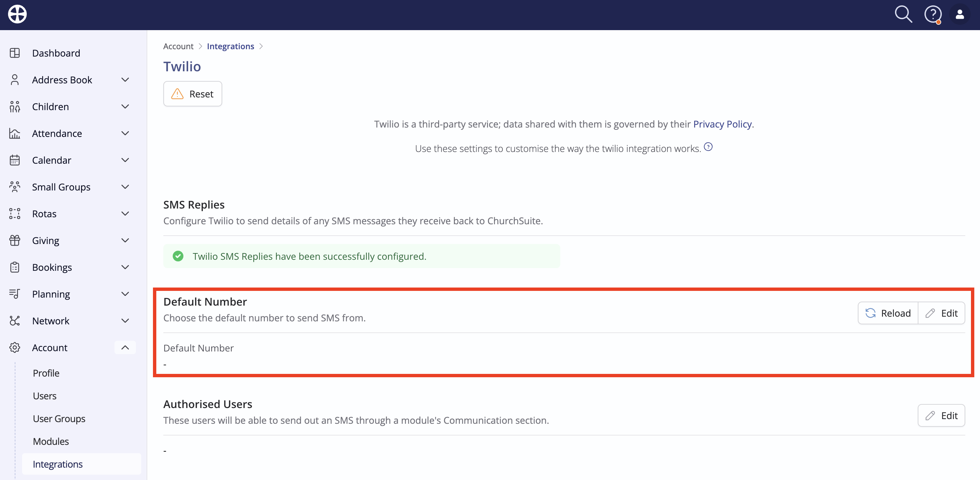The width and height of the screenshot is (980, 480).
Task: Click the Reset button
Action: (192, 94)
